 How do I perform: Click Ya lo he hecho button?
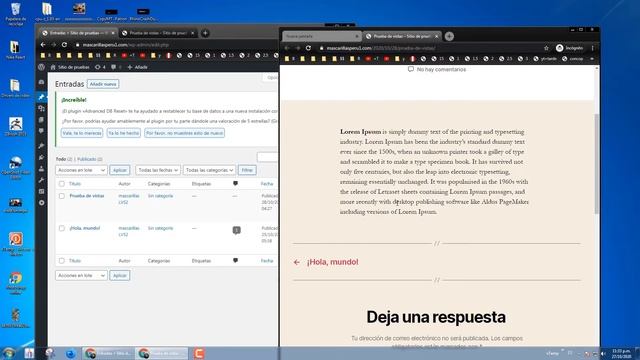tap(124, 133)
